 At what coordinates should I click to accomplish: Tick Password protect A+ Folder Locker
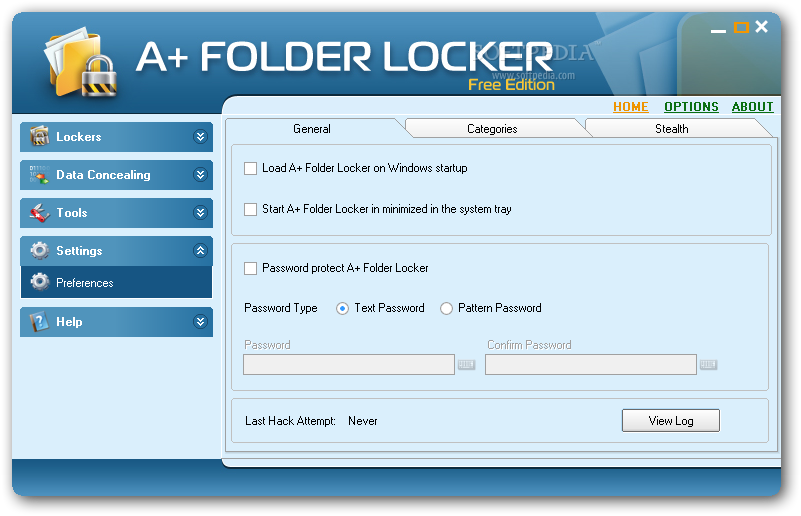[250, 268]
